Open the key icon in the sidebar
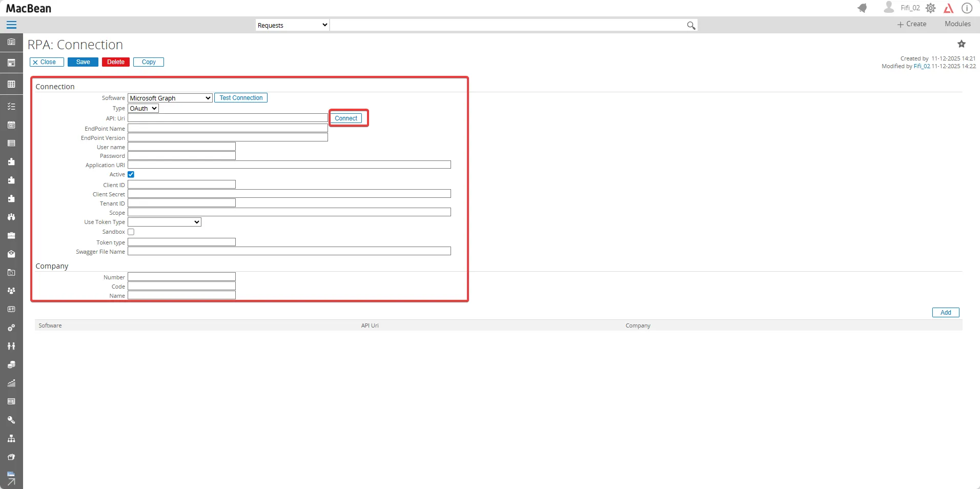Viewport: 980px width, 489px height. 11,420
